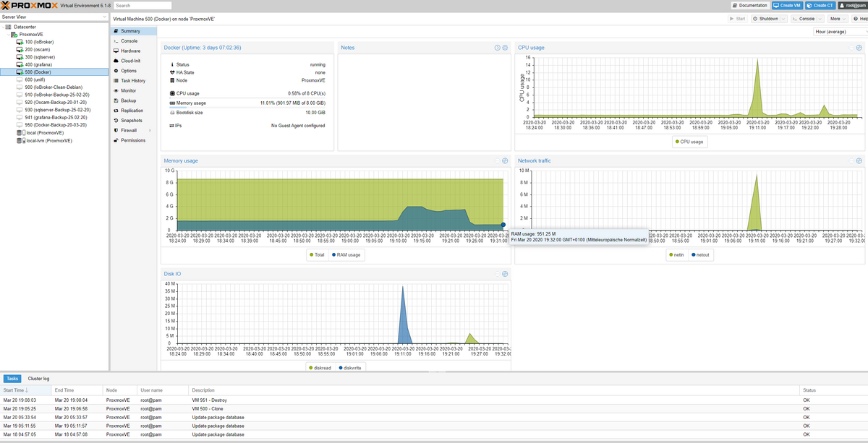
Task: Click the storage icon for local (ProxmoxVE)
Action: (20, 133)
